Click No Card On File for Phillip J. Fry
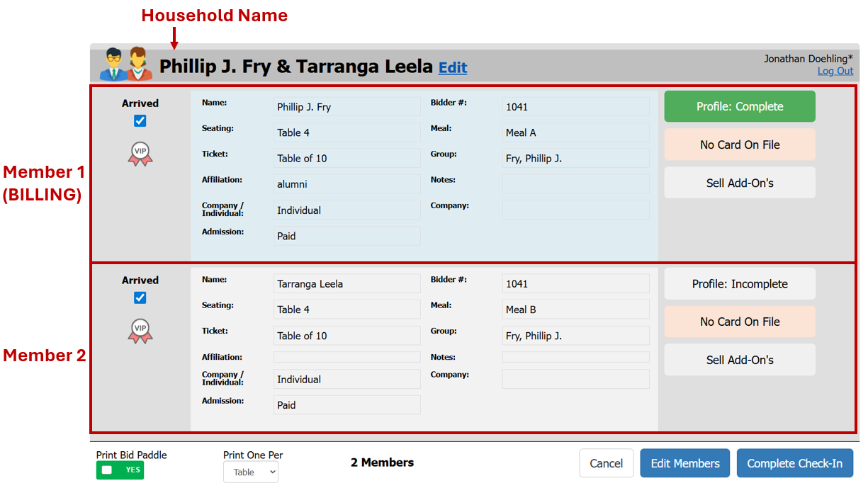Viewport: 868px width, 488px height. point(740,145)
